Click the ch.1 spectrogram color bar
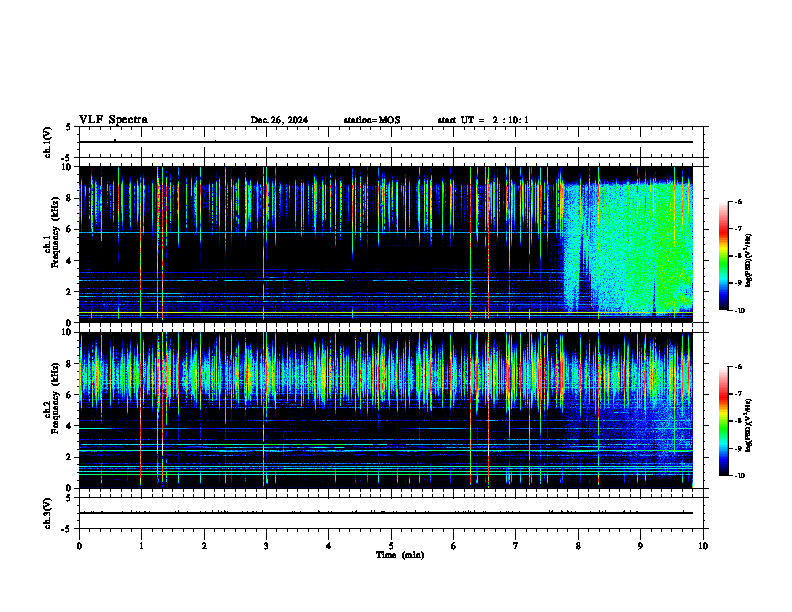Viewport: 792px width, 612px height. point(723,256)
